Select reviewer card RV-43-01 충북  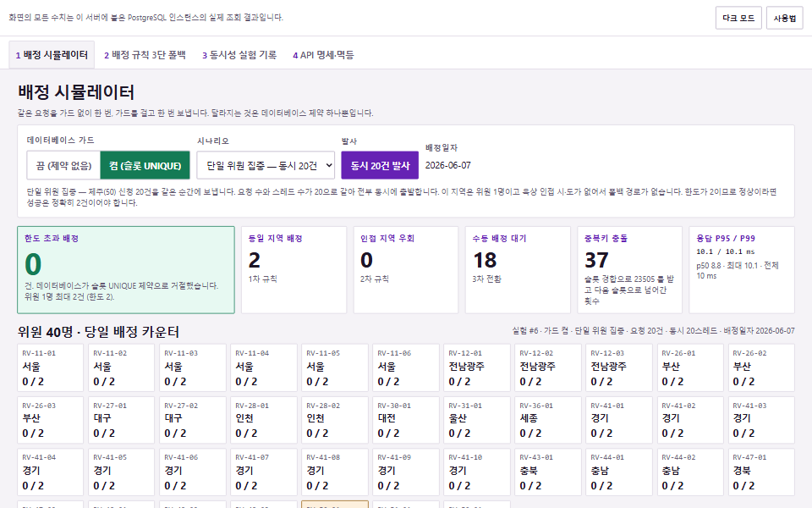pyautogui.click(x=548, y=472)
